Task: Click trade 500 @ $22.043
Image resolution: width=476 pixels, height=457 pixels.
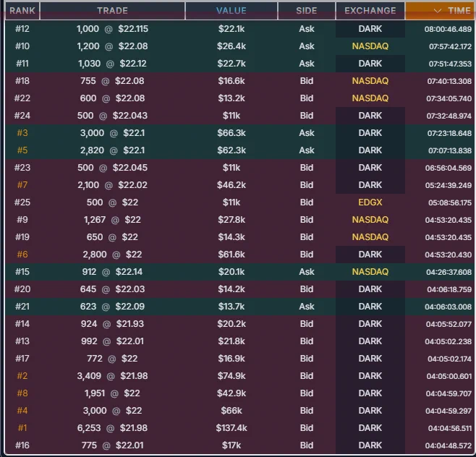Action: [x=112, y=116]
